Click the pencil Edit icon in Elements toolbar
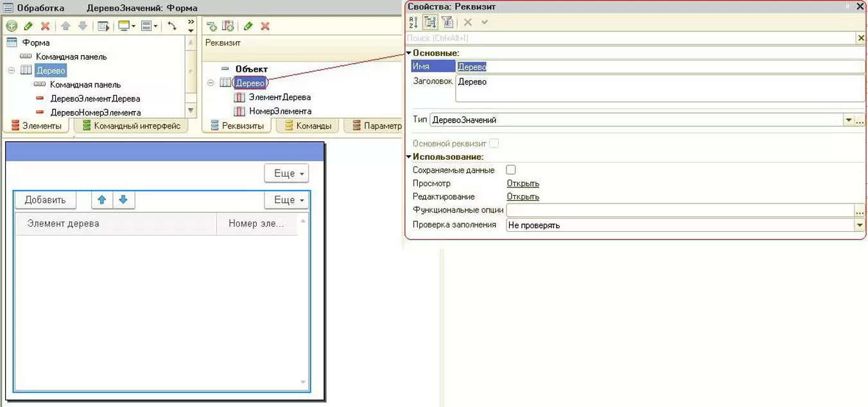 pyautogui.click(x=28, y=26)
